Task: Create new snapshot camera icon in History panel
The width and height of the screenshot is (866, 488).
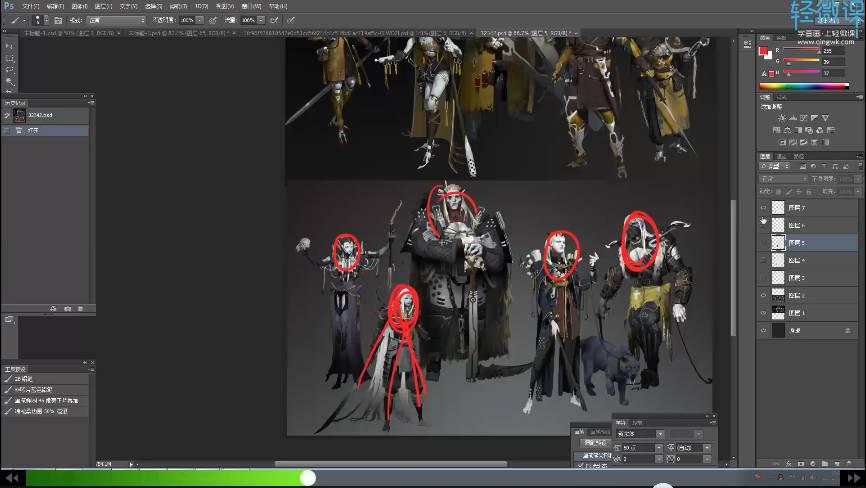Action: (x=67, y=309)
